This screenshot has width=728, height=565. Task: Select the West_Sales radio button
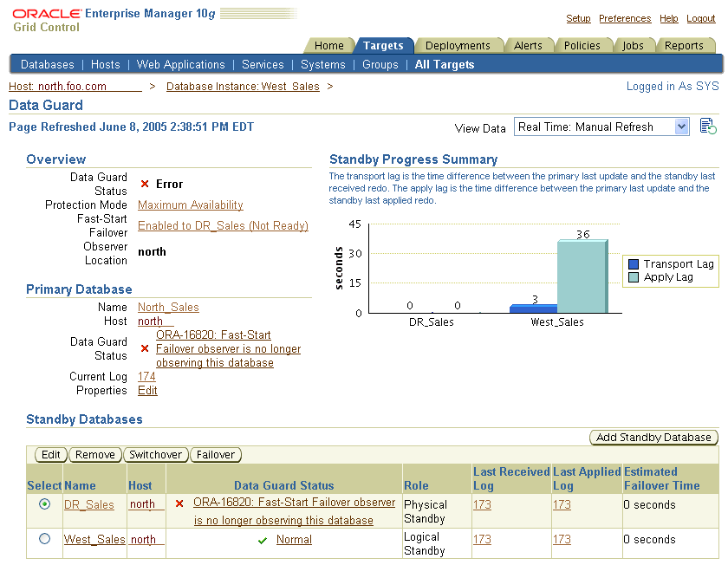tap(45, 539)
